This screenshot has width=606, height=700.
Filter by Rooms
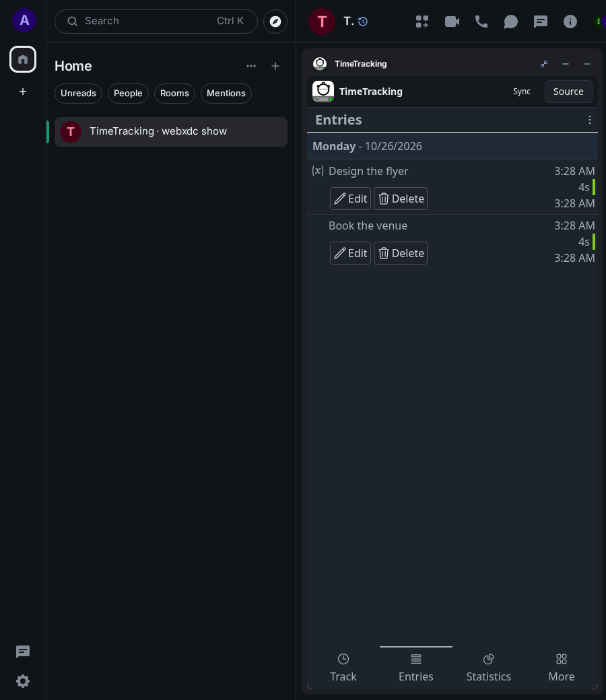[174, 94]
